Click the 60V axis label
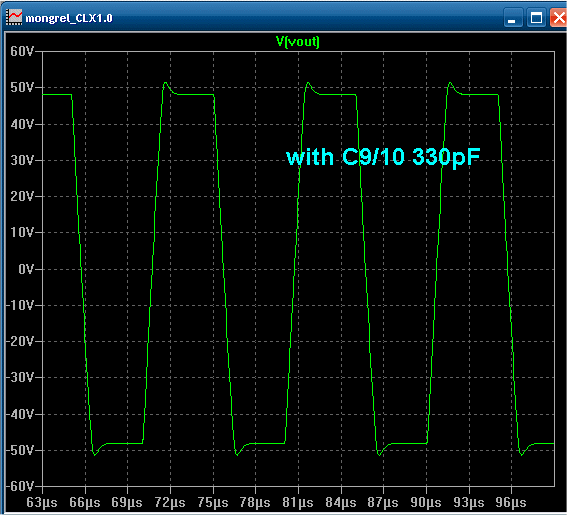 tap(22, 51)
